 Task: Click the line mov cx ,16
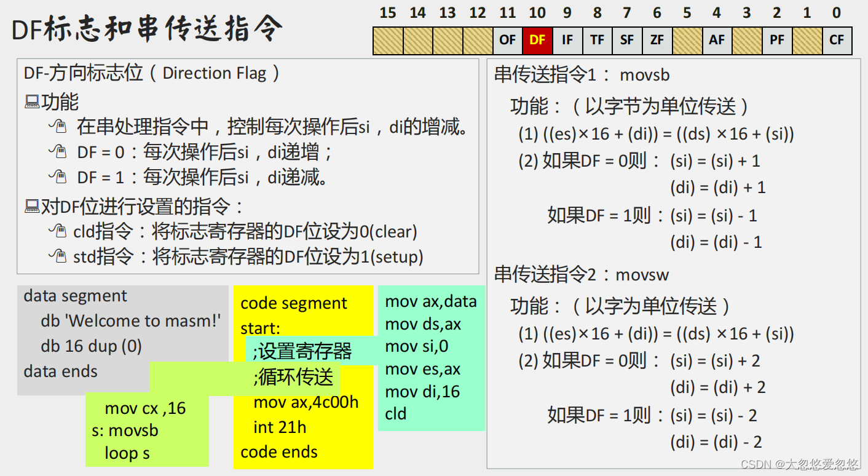[145, 408]
